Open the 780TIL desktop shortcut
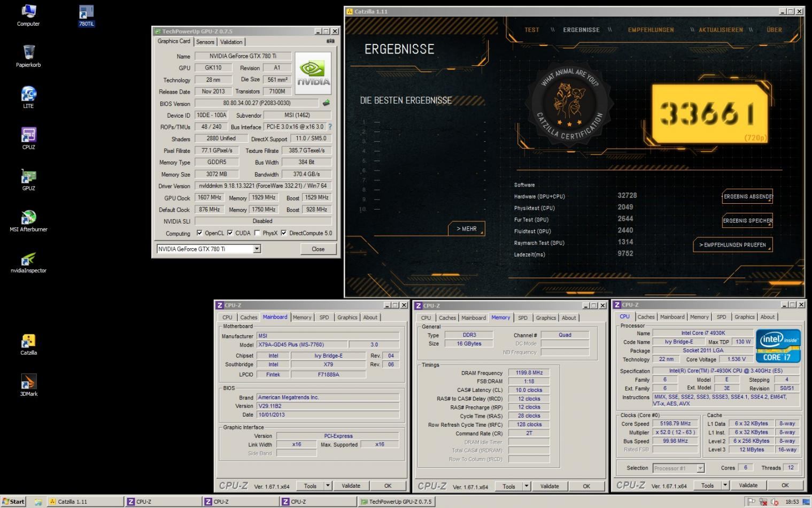This screenshot has height=508, width=812. (x=86, y=15)
